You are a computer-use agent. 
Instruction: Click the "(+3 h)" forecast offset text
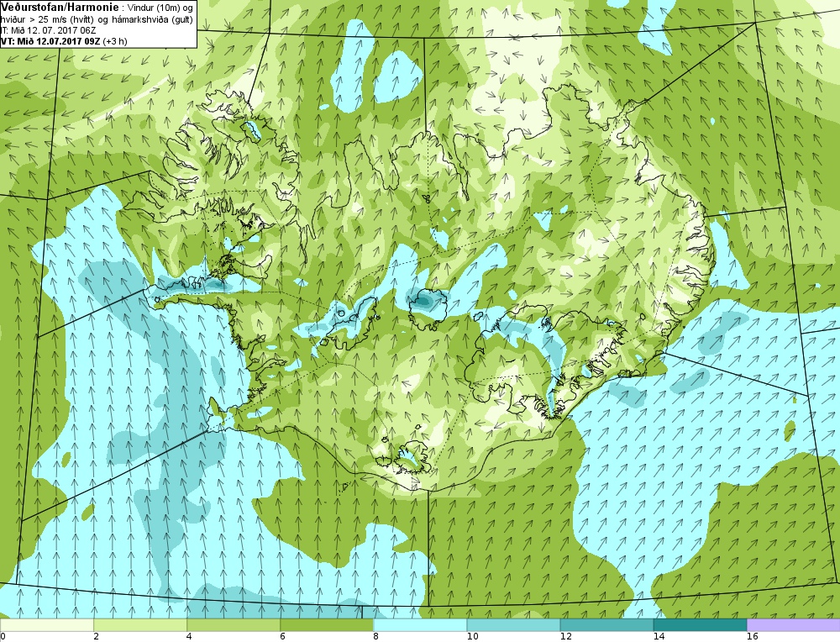(115, 41)
